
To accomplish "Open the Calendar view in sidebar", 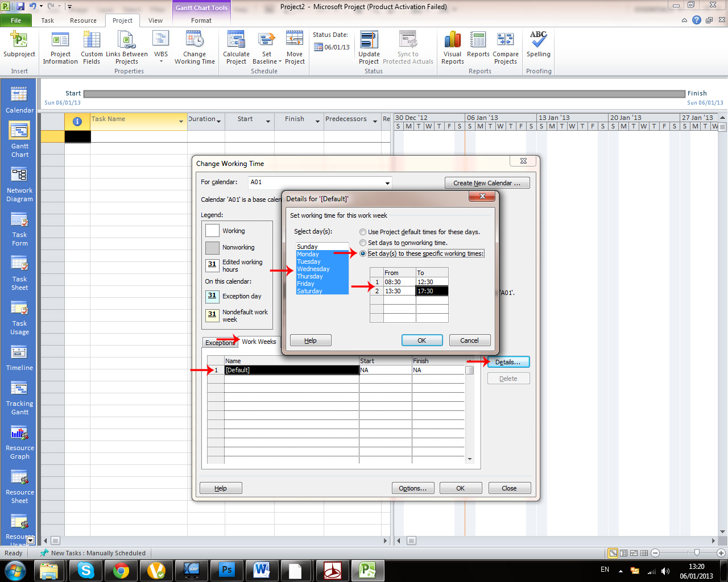I will (20, 100).
